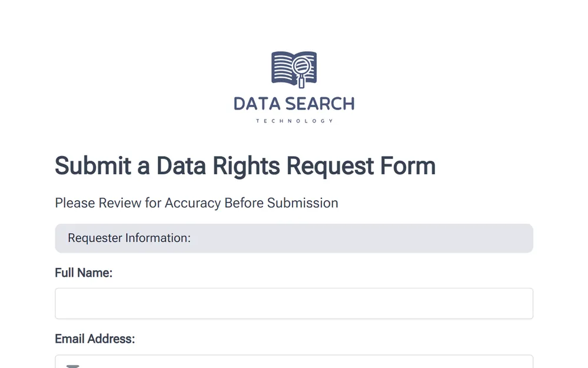The height and width of the screenshot is (368, 588).
Task: Select the Full Name label
Action: click(84, 273)
